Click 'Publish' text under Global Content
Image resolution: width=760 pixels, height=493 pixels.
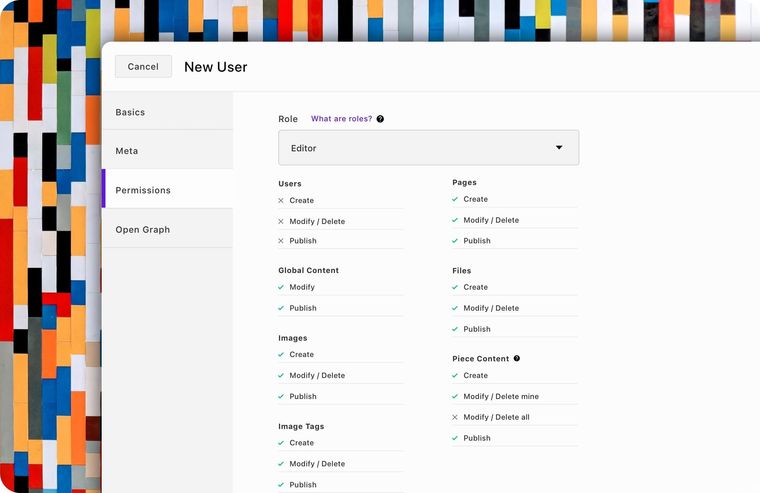303,308
